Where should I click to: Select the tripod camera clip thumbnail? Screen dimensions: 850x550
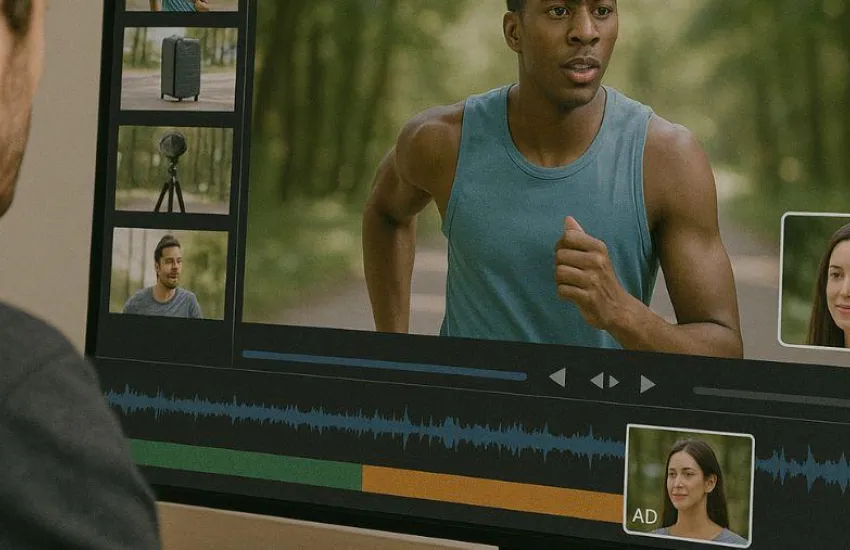pyautogui.click(x=174, y=170)
